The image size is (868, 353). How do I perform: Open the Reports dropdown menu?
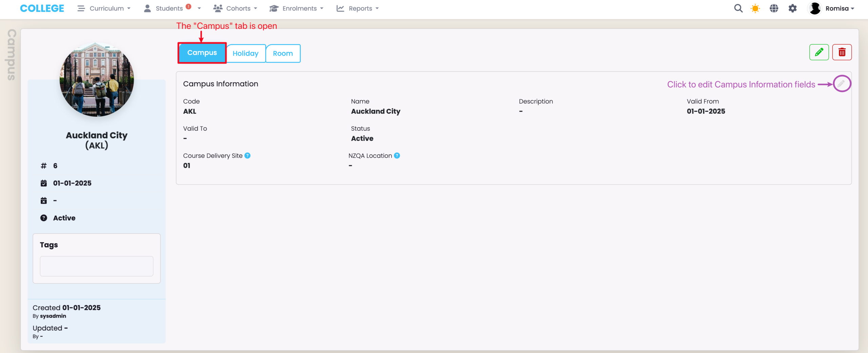[x=357, y=8]
